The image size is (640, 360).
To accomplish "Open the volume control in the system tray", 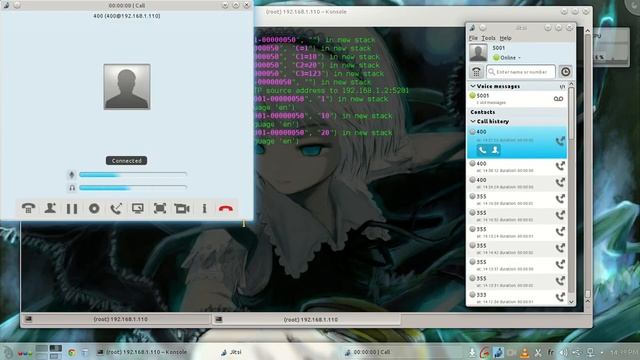I will 564,352.
